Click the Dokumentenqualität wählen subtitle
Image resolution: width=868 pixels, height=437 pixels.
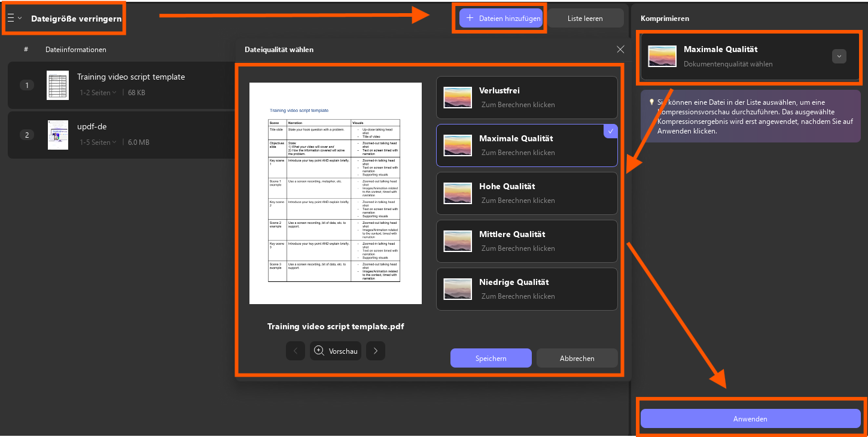click(728, 64)
